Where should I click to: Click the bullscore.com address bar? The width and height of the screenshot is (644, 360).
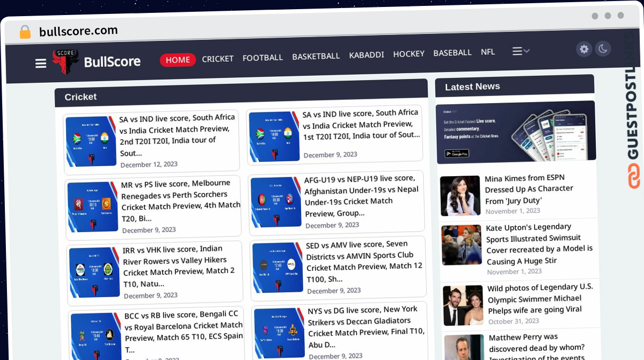pos(78,31)
